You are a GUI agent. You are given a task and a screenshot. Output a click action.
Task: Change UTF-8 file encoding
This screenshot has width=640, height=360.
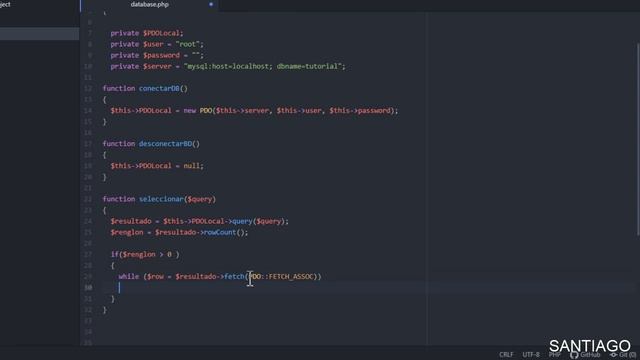[x=531, y=355]
